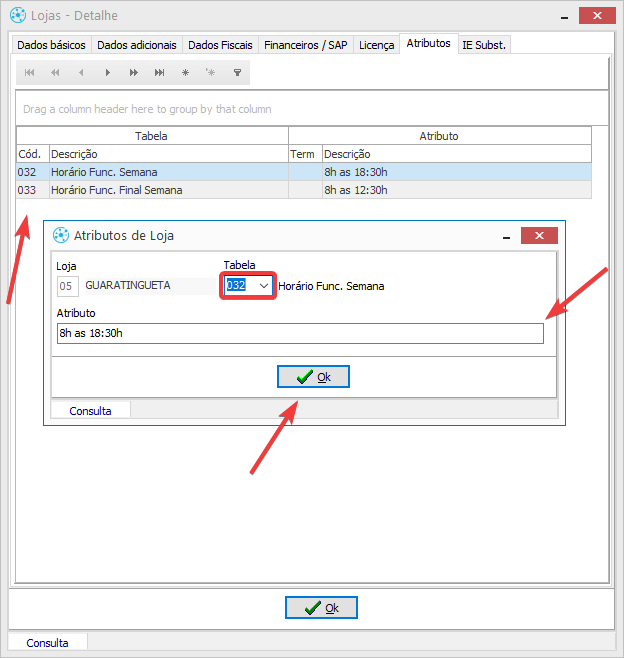Open the IE Subst. tab
Viewport: 624px width, 658px height.
coord(484,45)
